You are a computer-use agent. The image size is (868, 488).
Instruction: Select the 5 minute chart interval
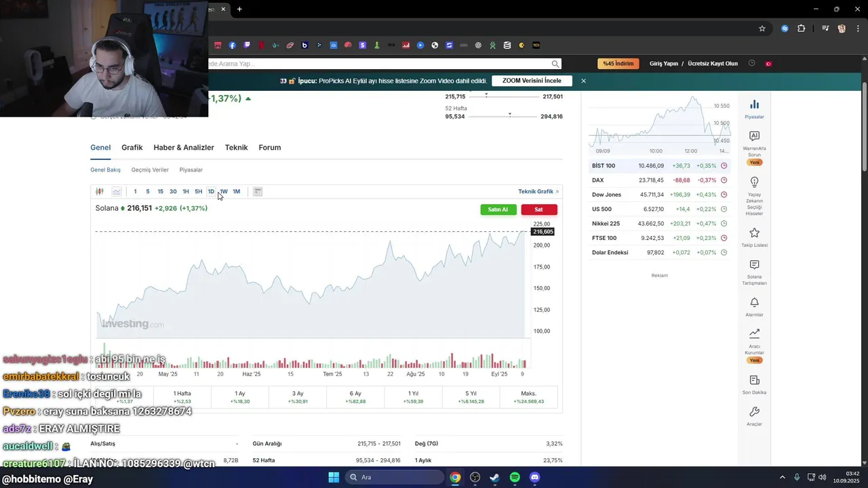pos(148,192)
